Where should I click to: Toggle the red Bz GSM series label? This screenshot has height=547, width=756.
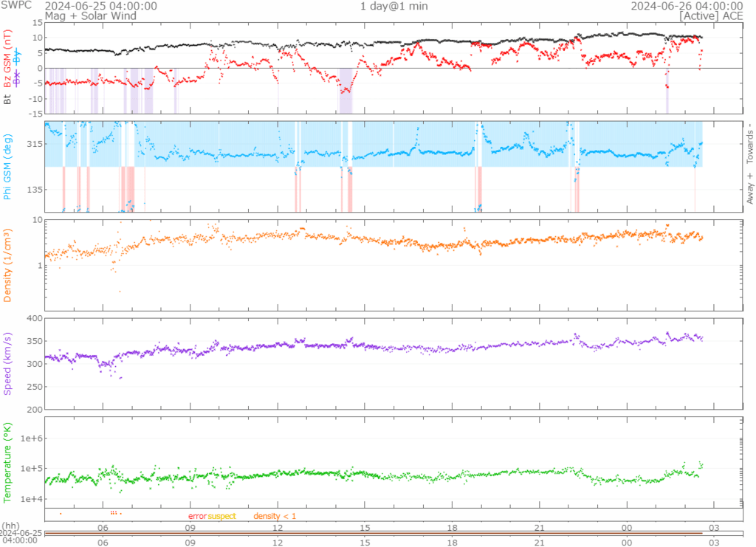pos(8,58)
